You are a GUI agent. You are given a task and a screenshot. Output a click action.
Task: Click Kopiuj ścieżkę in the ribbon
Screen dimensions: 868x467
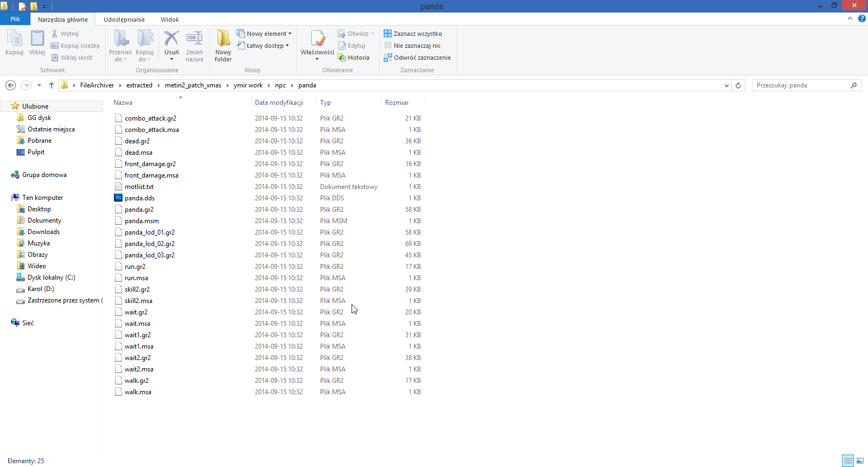[x=75, y=46]
